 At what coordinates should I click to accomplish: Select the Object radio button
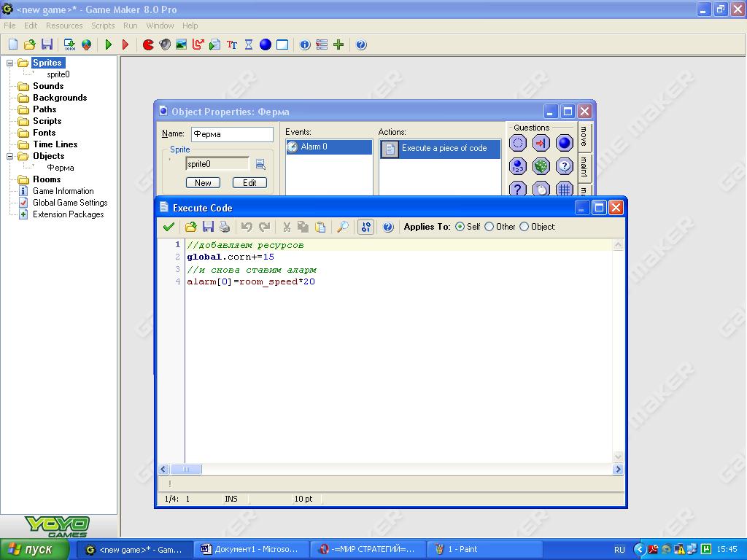tap(524, 227)
